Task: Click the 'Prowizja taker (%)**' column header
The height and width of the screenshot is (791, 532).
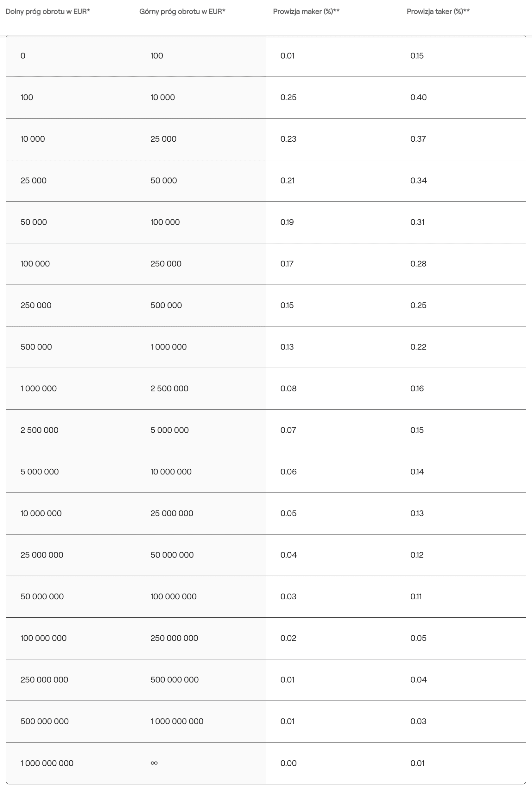Action: 438,11
